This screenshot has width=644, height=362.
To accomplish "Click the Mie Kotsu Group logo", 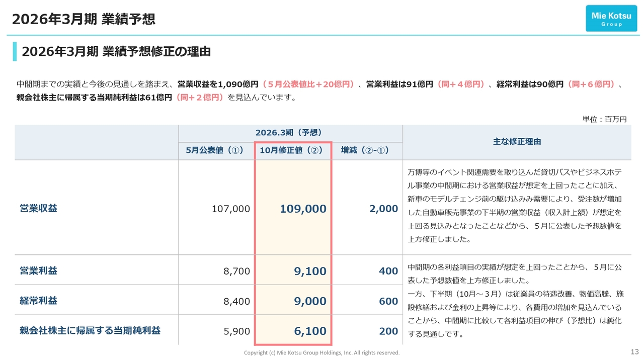I will click(611, 19).
